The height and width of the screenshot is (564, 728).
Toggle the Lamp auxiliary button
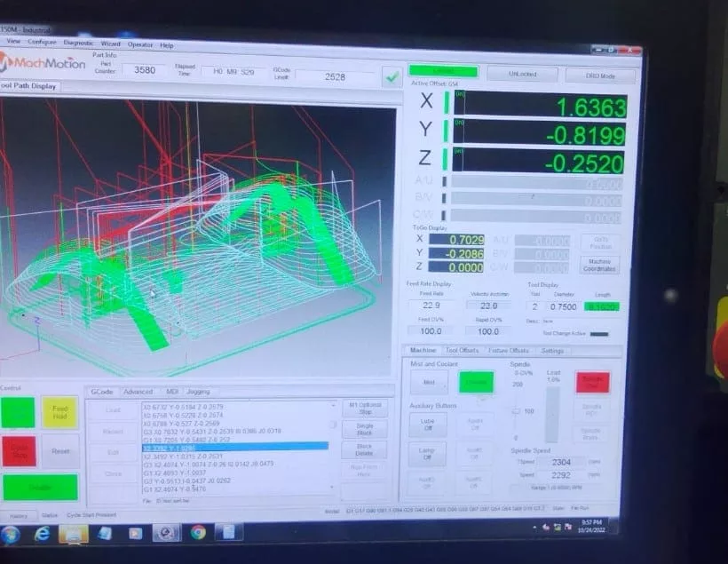427,454
